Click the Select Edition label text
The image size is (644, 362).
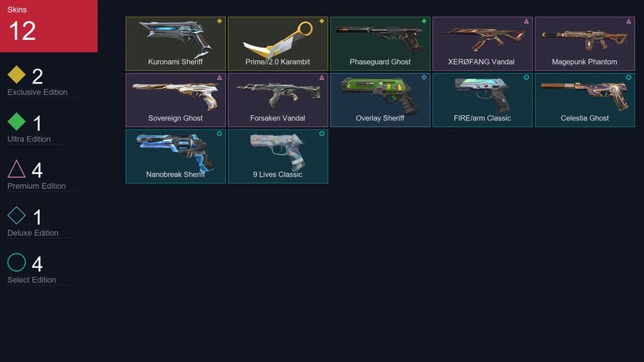[x=32, y=280]
